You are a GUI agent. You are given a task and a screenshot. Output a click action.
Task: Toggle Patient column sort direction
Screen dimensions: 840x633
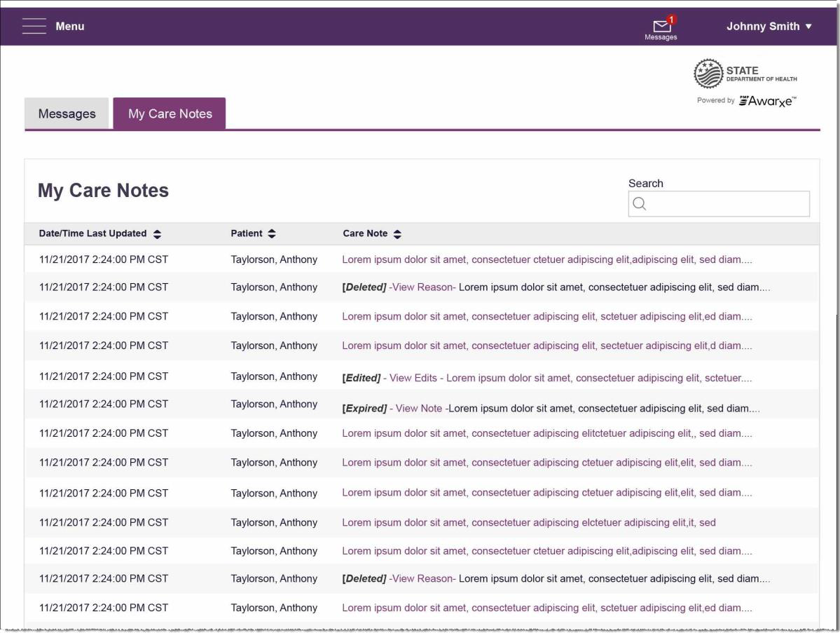(x=273, y=233)
